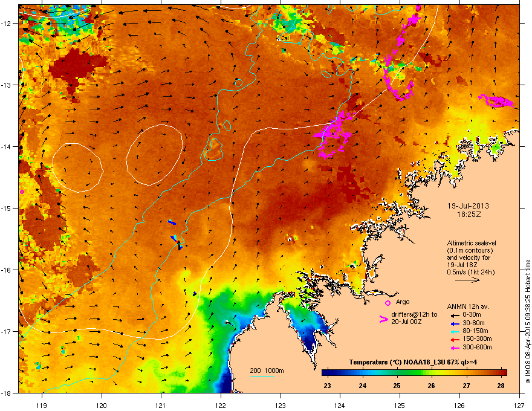Click the Argo legend label
Image resolution: width=532 pixels, height=411 pixels.
click(403, 302)
